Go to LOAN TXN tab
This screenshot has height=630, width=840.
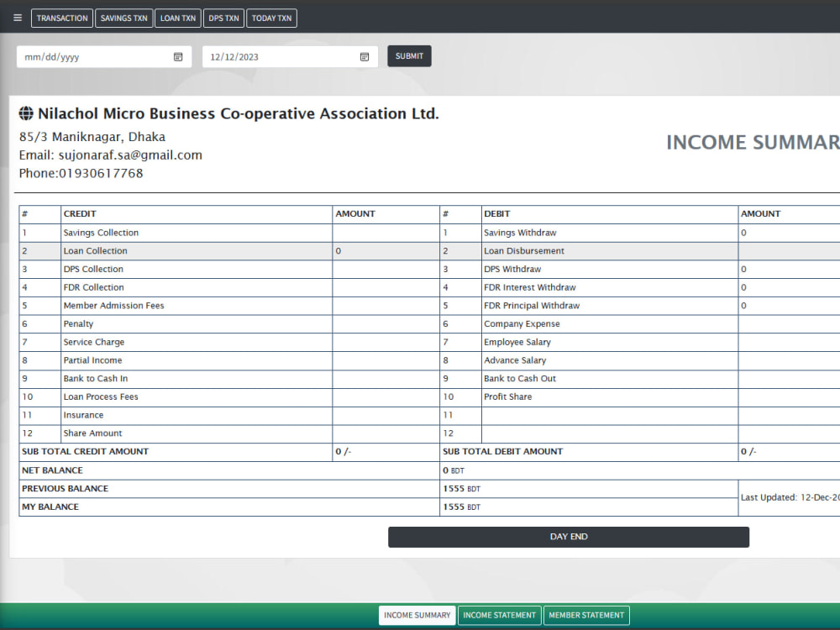pos(178,18)
